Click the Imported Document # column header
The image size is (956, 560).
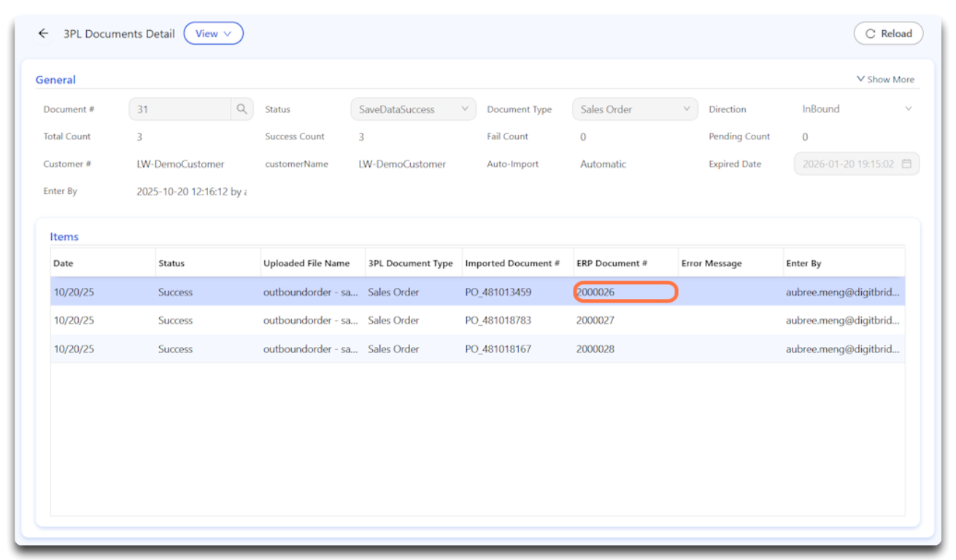pos(512,263)
